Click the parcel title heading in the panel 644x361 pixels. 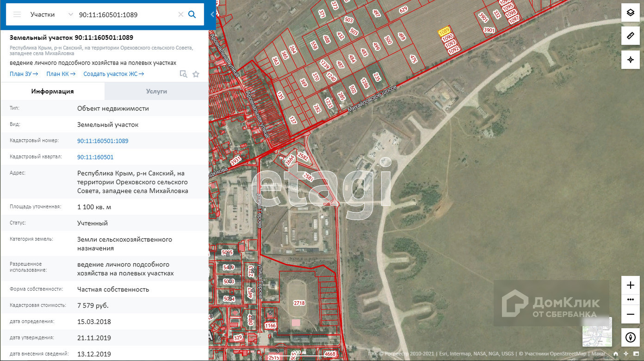(x=71, y=37)
